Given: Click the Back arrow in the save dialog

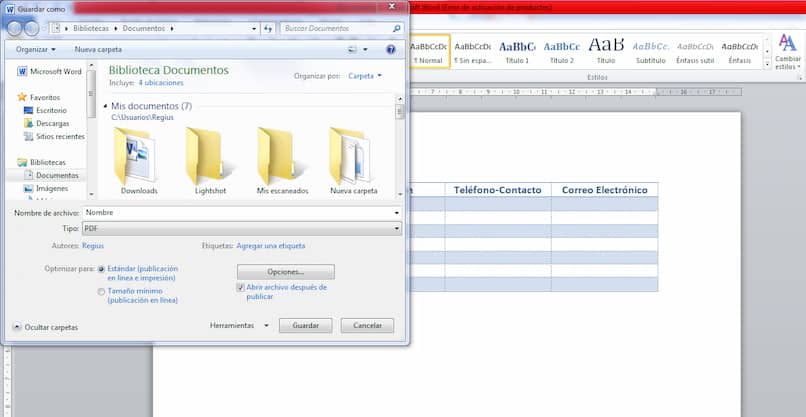Looking at the screenshot, I should 14,28.
